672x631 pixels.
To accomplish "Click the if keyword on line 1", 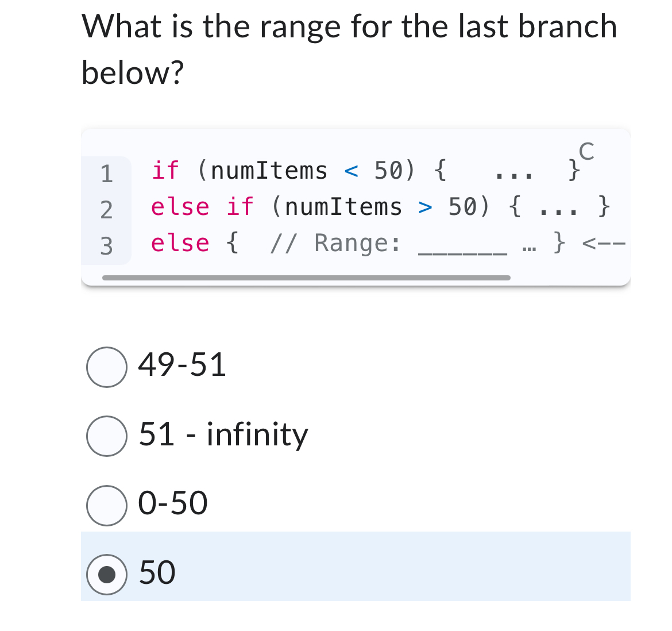I will click(165, 170).
